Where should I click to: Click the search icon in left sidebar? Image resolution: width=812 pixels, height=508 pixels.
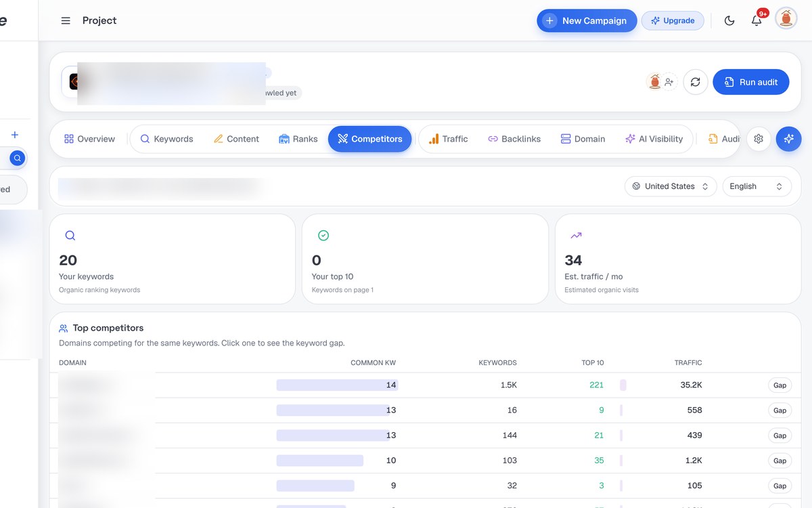click(18, 158)
